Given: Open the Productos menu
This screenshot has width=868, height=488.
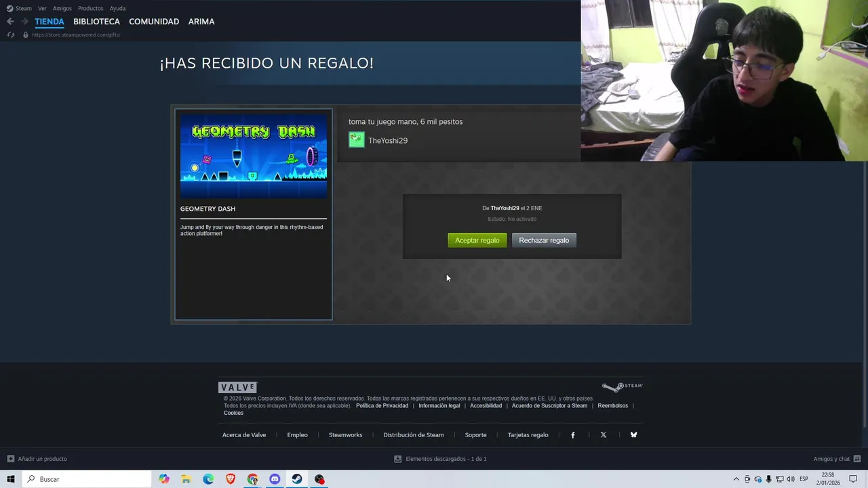Looking at the screenshot, I should 90,8.
